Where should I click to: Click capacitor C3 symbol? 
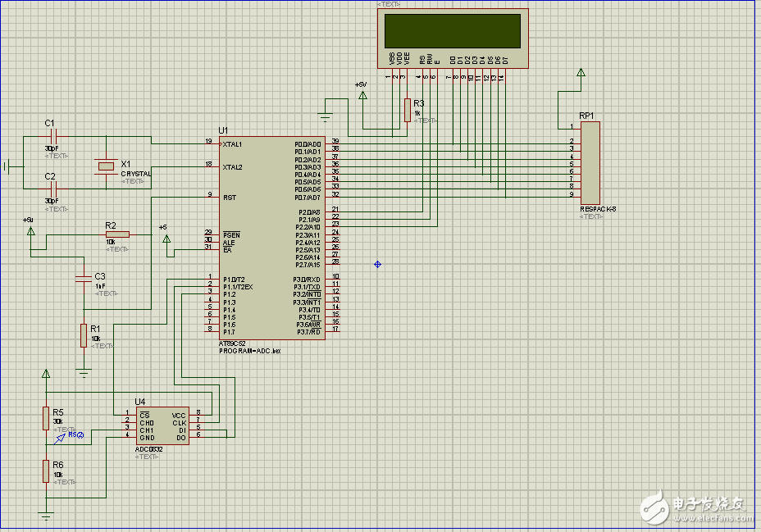(83, 279)
